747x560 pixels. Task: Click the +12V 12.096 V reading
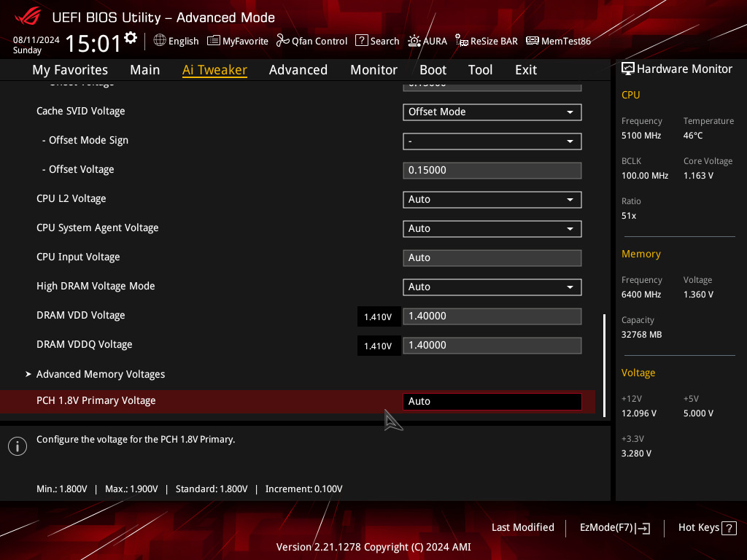[639, 413]
